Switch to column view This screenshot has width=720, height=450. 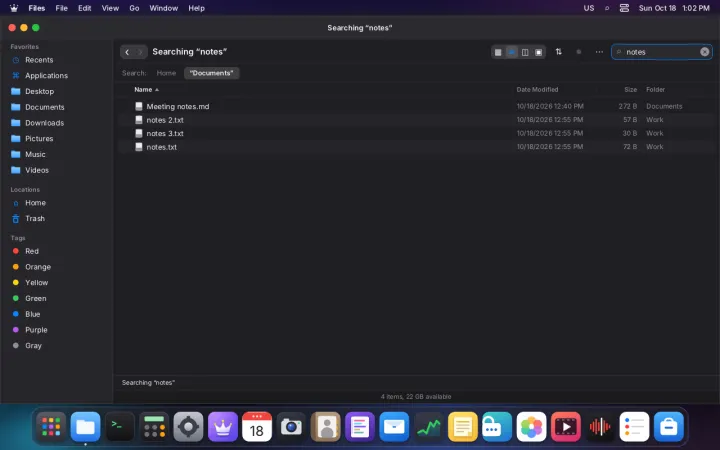[x=525, y=52]
